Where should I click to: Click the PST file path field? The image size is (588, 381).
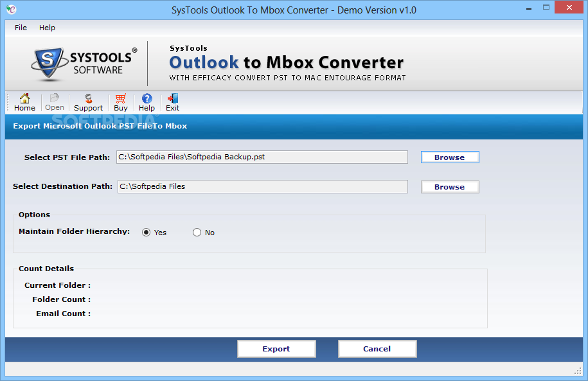(262, 157)
